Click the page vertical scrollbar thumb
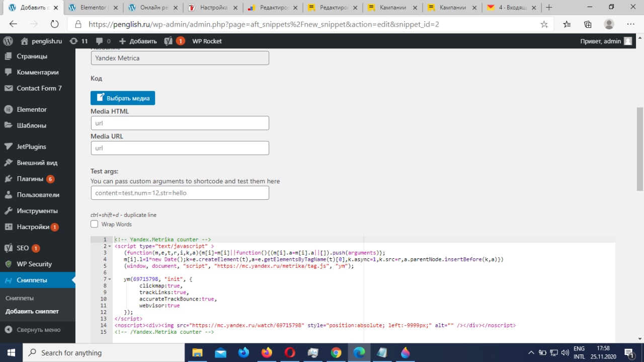Screen dimensions: 644x362 640,149
